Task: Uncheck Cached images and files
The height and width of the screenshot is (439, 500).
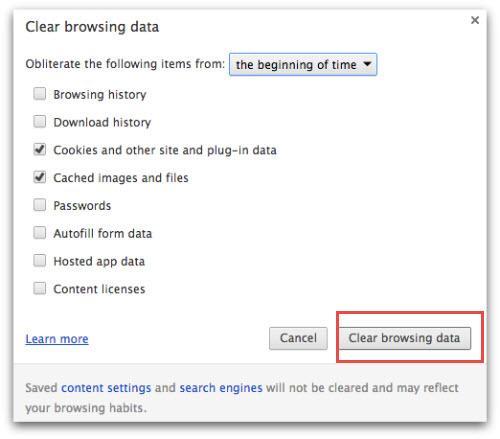Action: (39, 177)
